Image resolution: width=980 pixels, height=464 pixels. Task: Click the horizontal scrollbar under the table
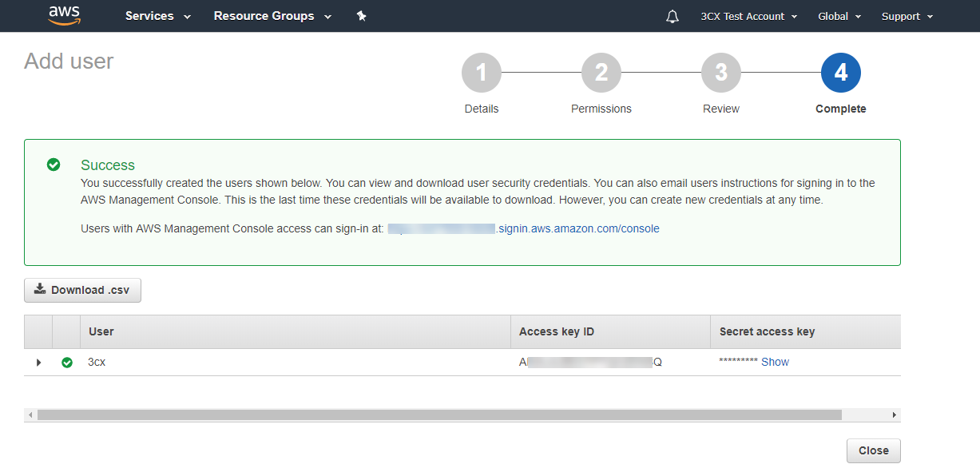click(x=439, y=415)
